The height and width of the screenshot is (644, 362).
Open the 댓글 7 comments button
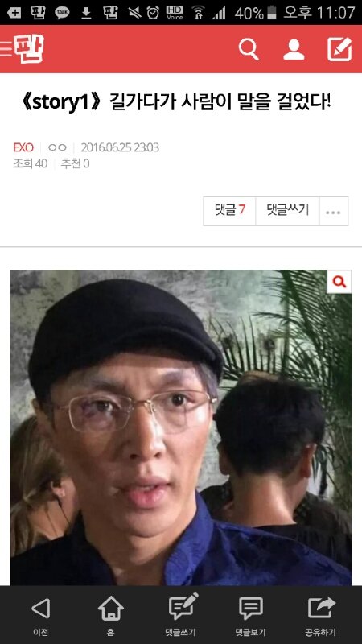click(229, 211)
